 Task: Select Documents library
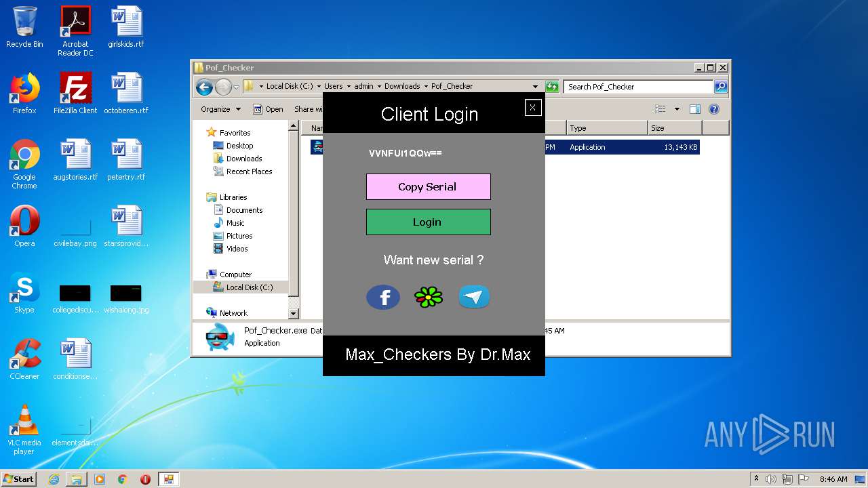238,210
